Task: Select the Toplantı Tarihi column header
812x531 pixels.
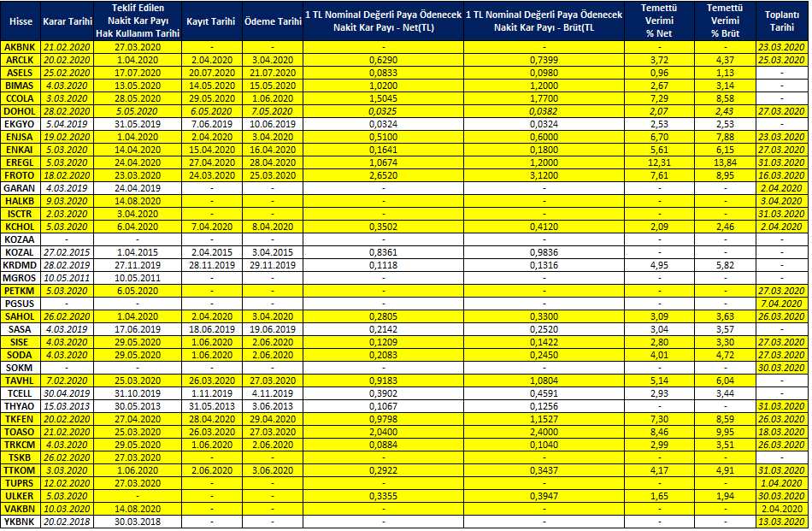Action: pyautogui.click(x=781, y=21)
